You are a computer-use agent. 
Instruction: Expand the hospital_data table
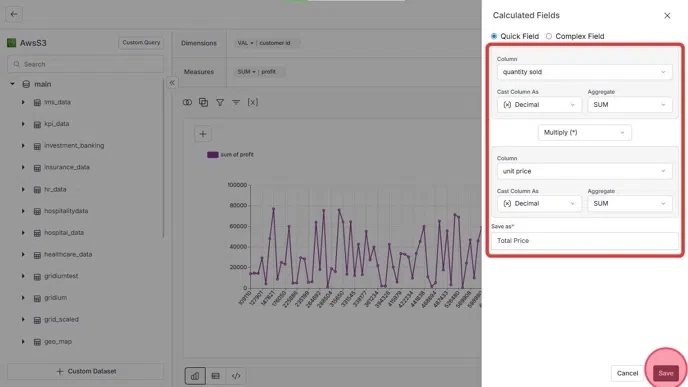click(x=23, y=233)
